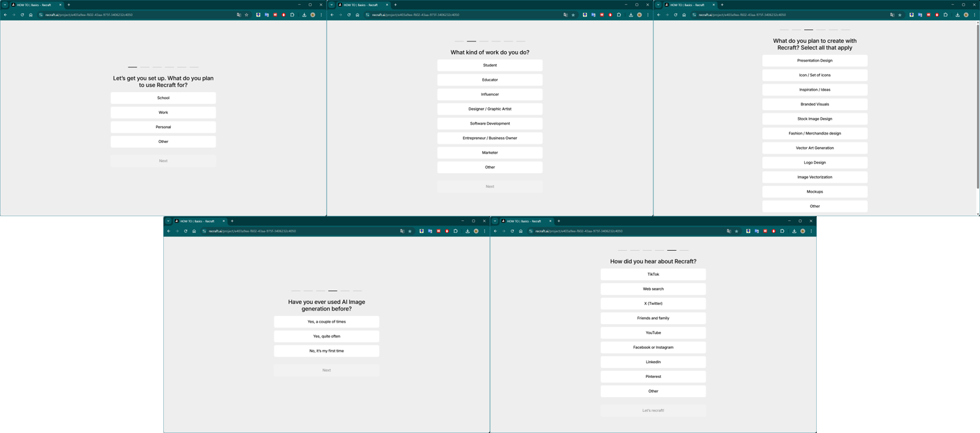Screen dimensions: 980x433
Task: Select 'No, it's my first time' answer
Action: click(x=327, y=351)
